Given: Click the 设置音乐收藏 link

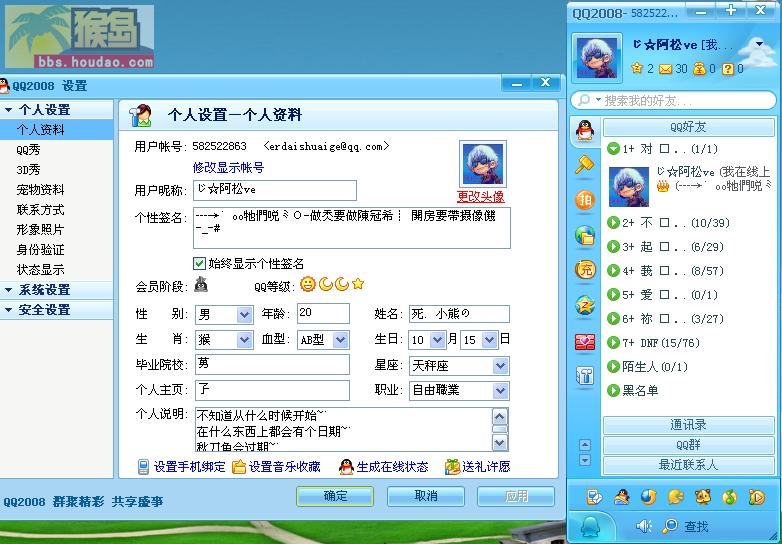Looking at the screenshot, I should pyautogui.click(x=284, y=467).
